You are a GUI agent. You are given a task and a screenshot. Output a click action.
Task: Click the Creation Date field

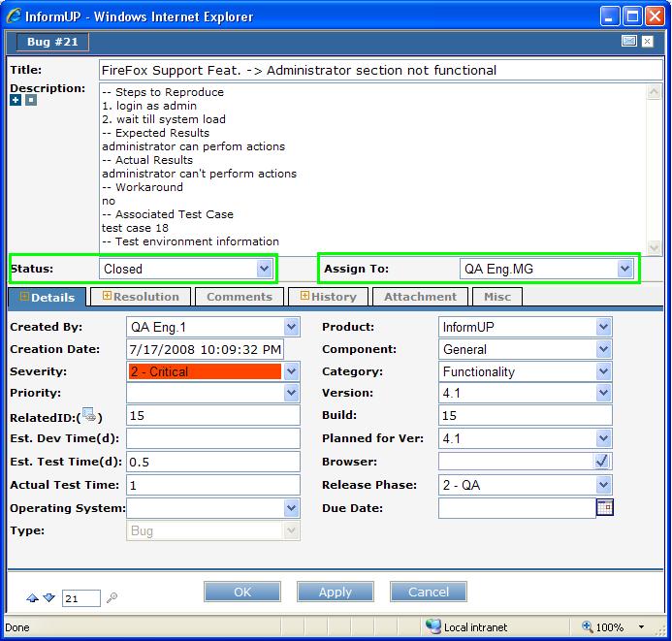tap(206, 349)
